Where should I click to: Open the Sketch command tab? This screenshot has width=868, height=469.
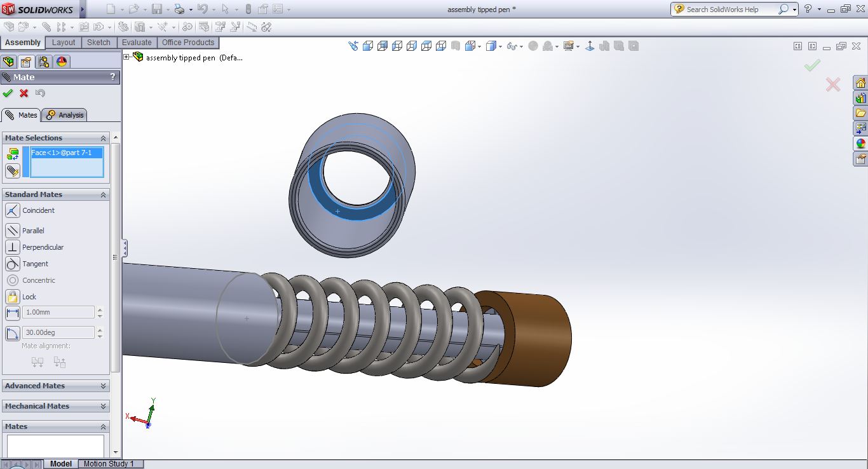tap(98, 43)
